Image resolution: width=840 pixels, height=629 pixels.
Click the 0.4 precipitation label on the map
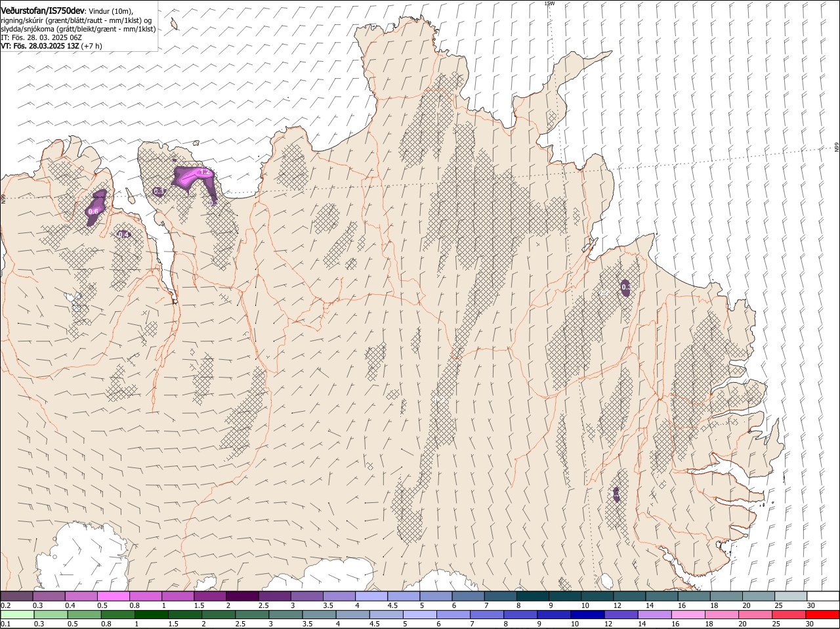(123, 234)
